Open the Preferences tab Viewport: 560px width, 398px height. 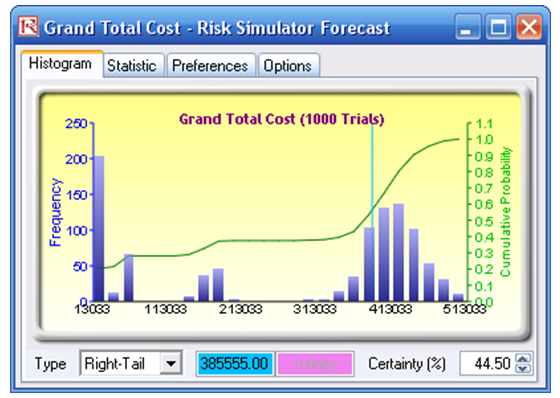pos(211,65)
